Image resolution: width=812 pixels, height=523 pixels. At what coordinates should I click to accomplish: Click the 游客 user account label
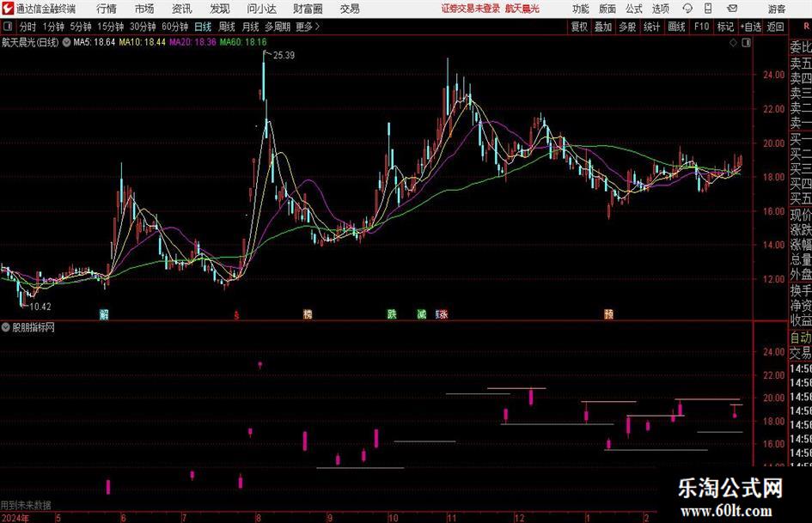click(777, 9)
